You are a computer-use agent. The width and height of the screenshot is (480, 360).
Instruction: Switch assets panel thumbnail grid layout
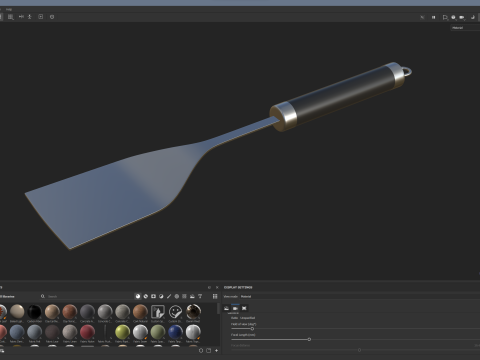pyautogui.click(x=215, y=296)
